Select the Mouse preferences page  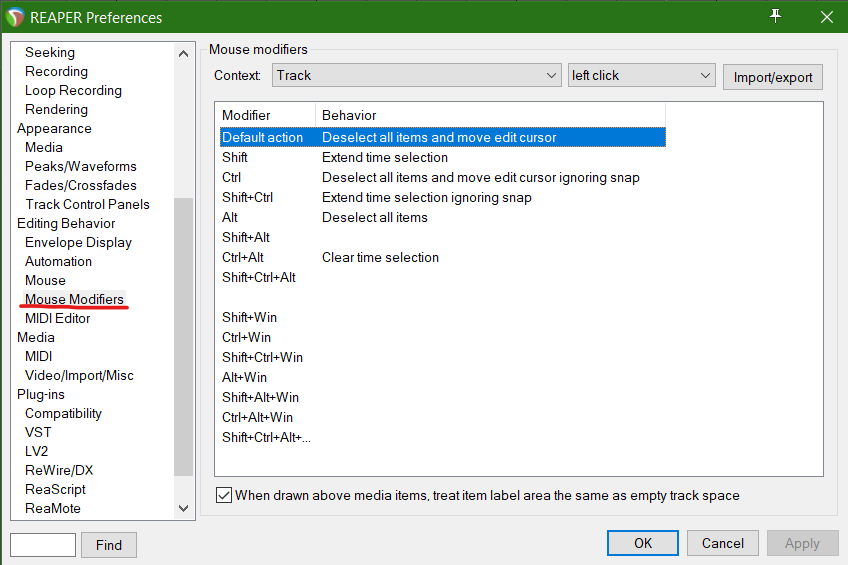coord(45,280)
